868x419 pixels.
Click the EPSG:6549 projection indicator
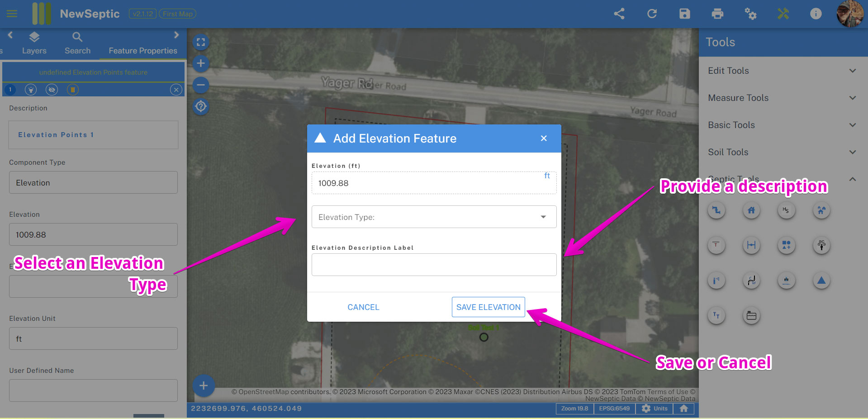[614, 409]
